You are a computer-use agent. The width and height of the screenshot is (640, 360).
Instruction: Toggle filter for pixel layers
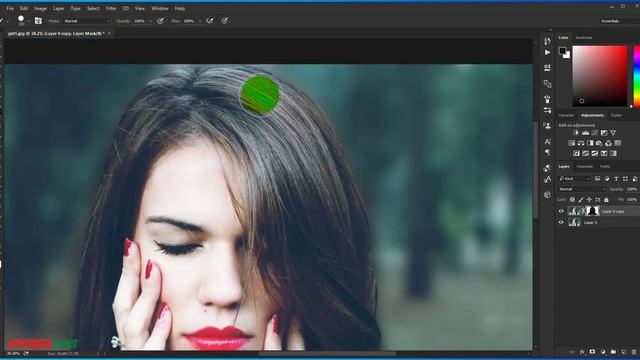[598, 179]
